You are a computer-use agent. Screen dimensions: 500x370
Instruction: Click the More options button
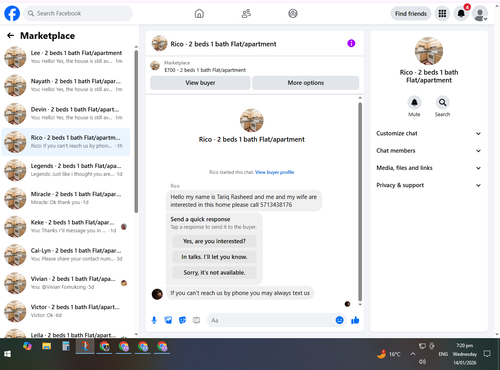pyautogui.click(x=306, y=83)
